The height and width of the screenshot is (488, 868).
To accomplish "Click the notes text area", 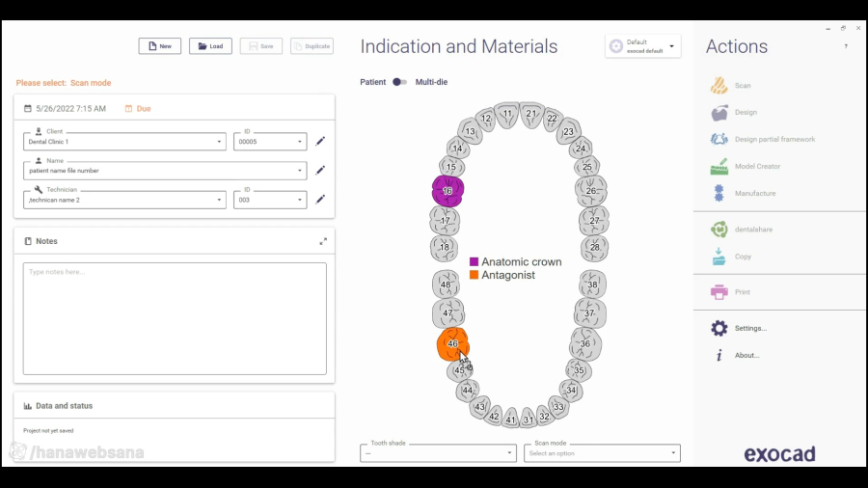I will [175, 318].
